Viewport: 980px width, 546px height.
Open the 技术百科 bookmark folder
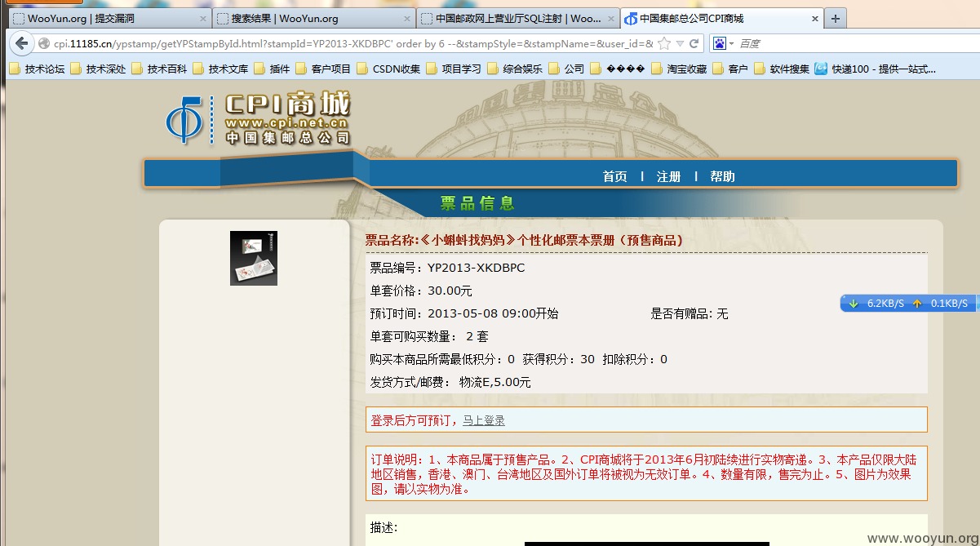point(159,69)
